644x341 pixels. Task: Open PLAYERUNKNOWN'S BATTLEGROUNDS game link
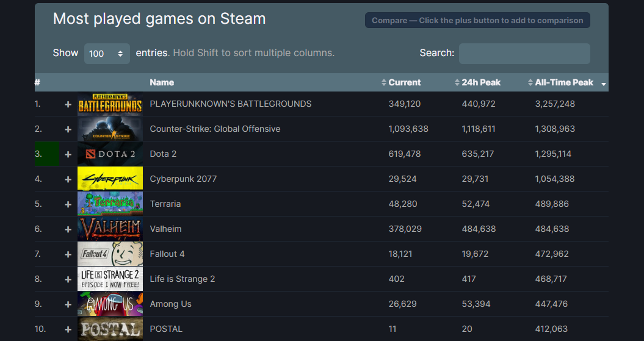230,104
